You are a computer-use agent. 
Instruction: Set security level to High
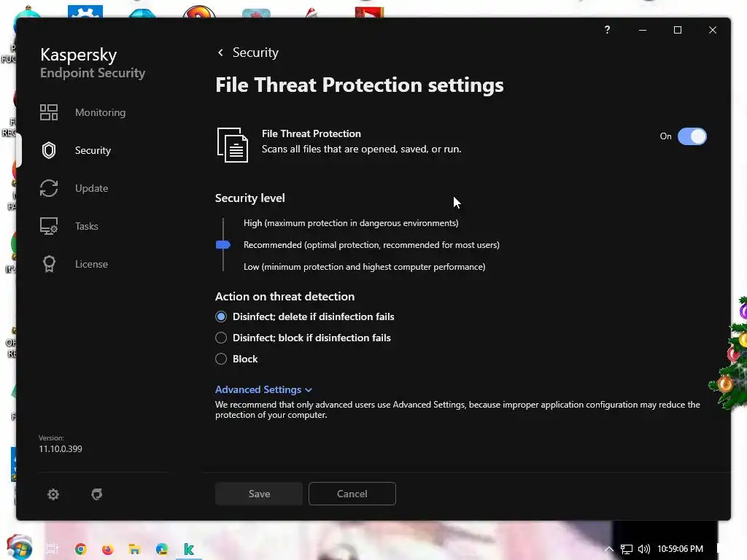(351, 223)
